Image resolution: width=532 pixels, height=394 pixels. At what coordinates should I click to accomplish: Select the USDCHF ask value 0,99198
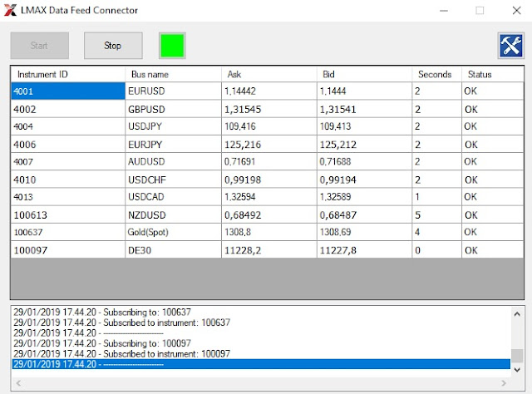269,180
